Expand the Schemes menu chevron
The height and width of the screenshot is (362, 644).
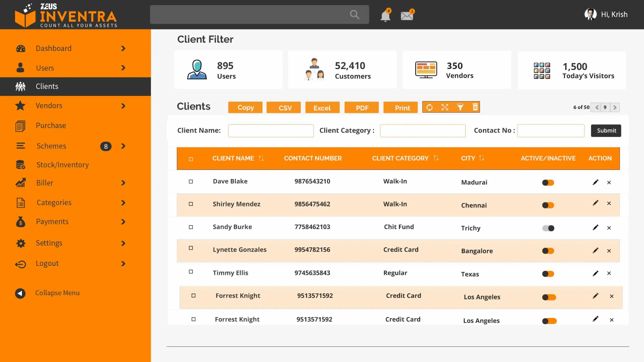point(123,146)
